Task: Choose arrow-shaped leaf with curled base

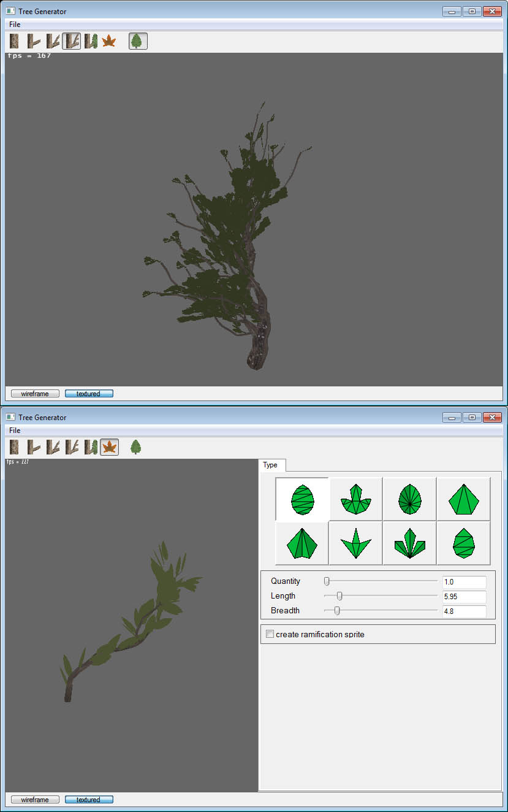Action: click(356, 499)
